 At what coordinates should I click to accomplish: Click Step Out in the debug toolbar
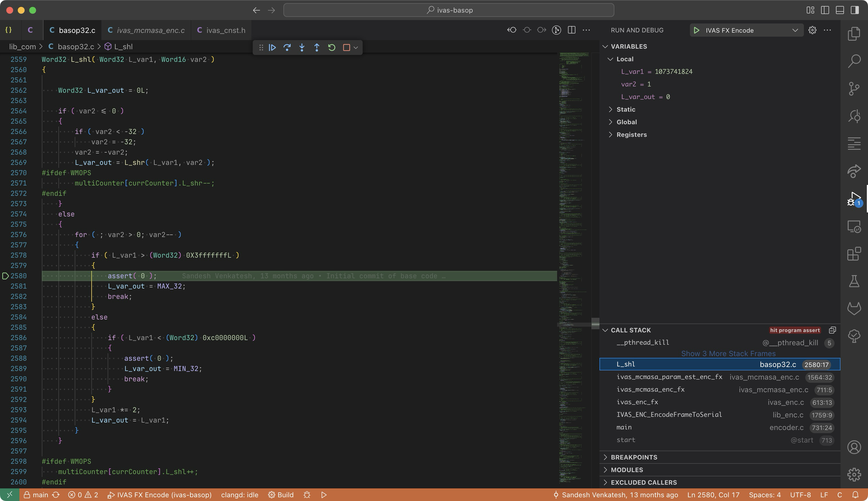click(317, 48)
